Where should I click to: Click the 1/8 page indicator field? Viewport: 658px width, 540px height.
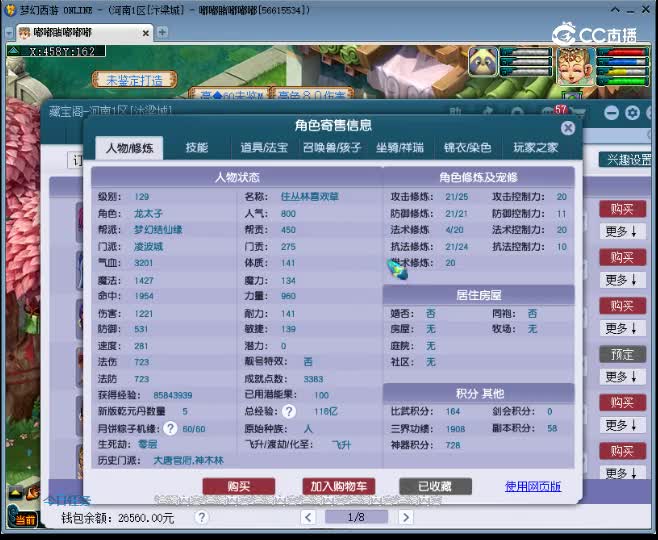click(356, 517)
